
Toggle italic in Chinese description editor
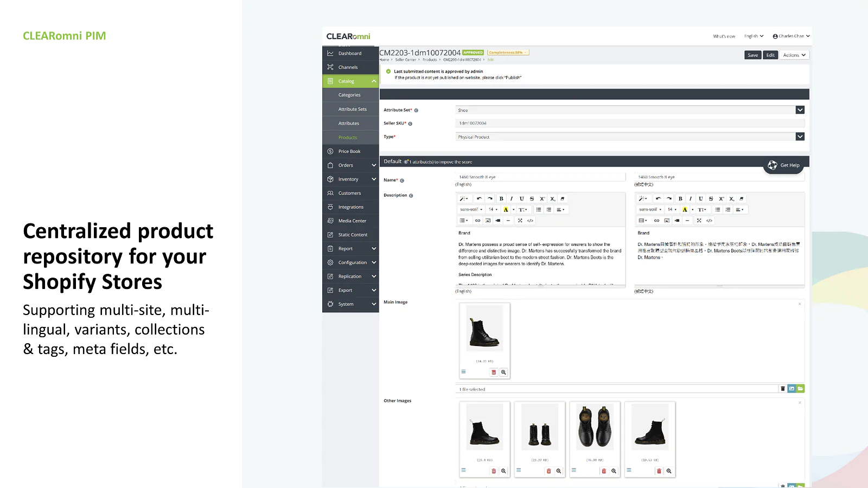pyautogui.click(x=691, y=198)
